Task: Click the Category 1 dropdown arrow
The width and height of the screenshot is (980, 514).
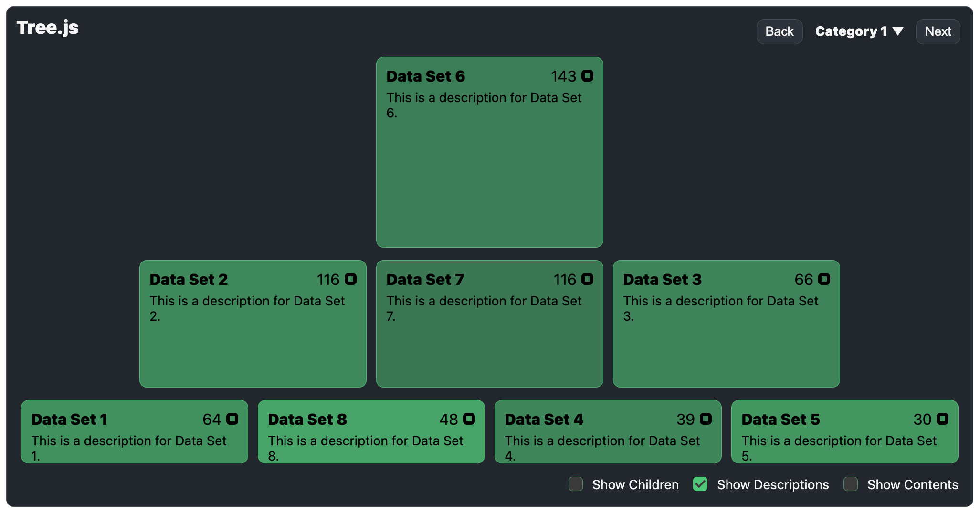Action: coord(898,31)
